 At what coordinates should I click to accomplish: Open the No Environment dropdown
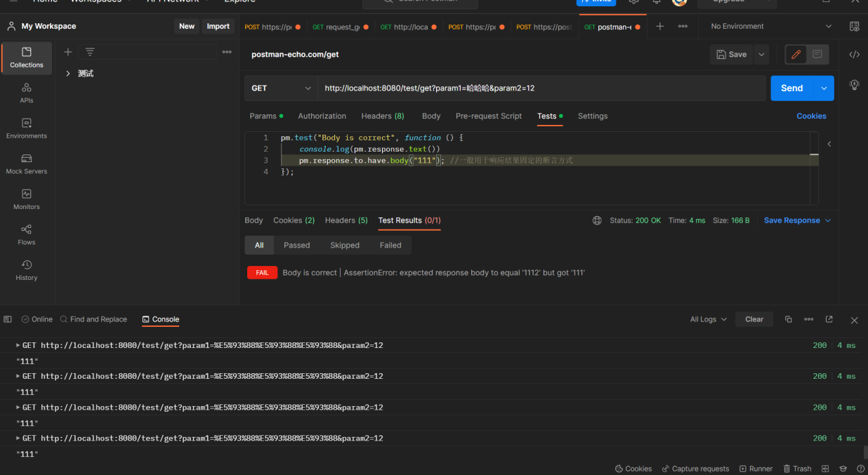[x=770, y=27]
